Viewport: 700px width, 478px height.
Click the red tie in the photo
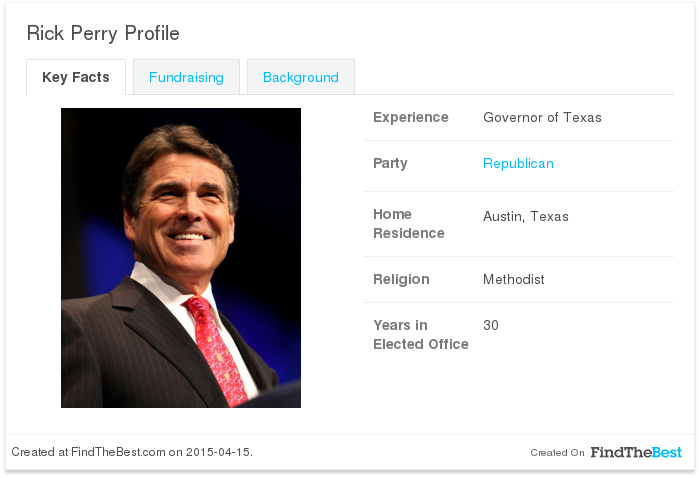point(213,345)
